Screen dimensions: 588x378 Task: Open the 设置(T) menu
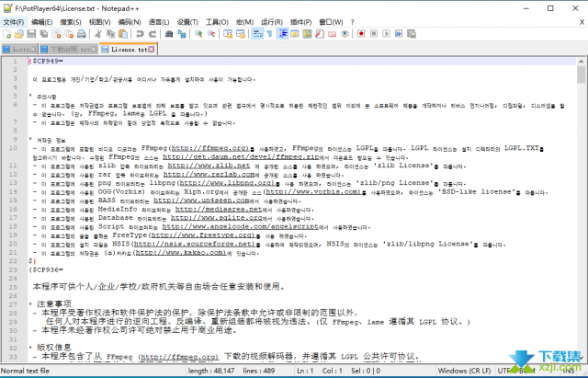pos(187,22)
